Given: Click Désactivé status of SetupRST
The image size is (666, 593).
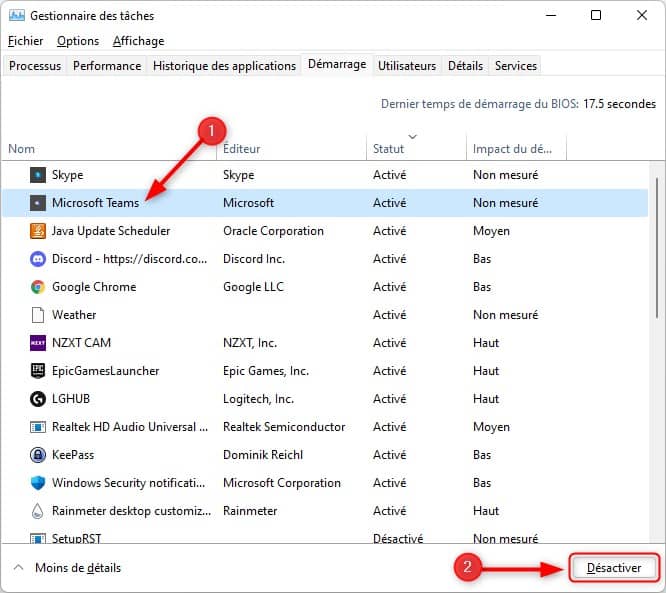Looking at the screenshot, I should pyautogui.click(x=398, y=538).
